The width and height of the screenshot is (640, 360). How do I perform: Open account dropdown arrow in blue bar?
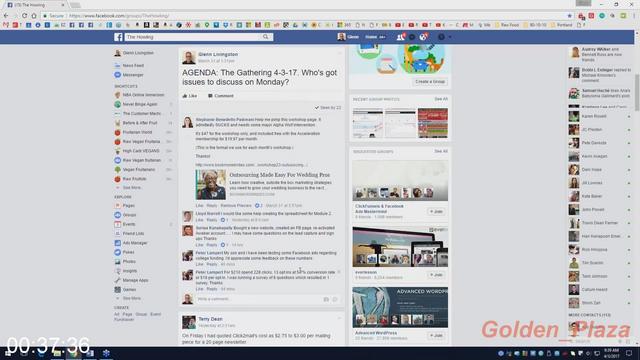pyautogui.click(x=450, y=37)
